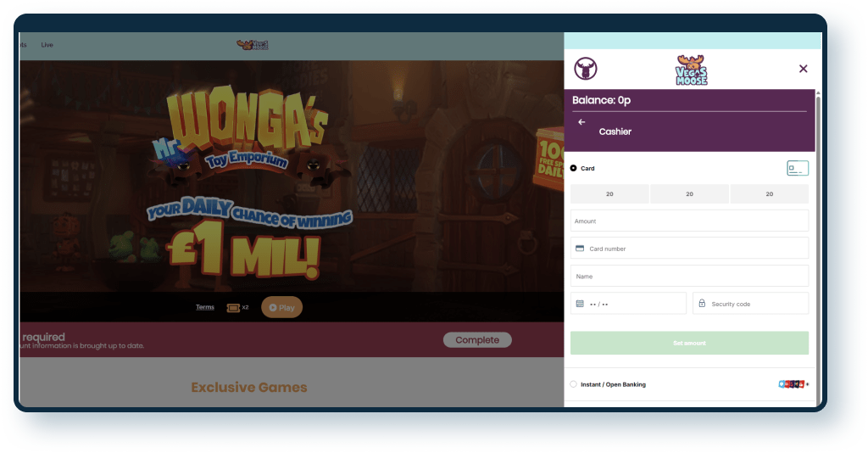The width and height of the screenshot is (868, 453).
Task: Click the Open Banking bank logos icon
Action: [793, 384]
